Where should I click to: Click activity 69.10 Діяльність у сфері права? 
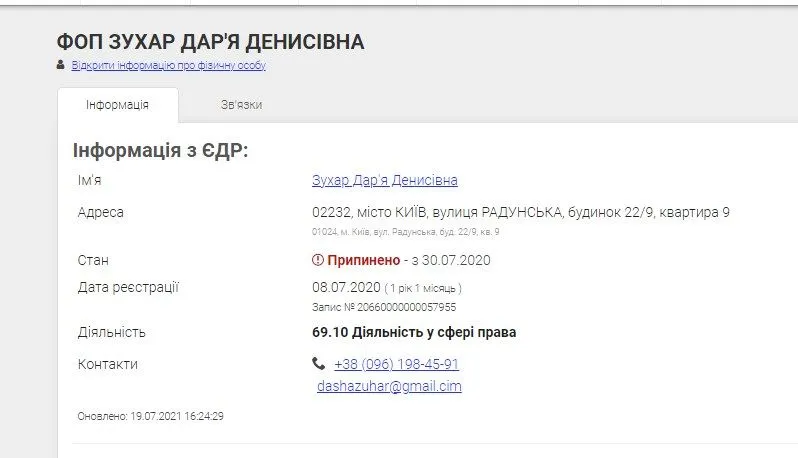pos(414,332)
